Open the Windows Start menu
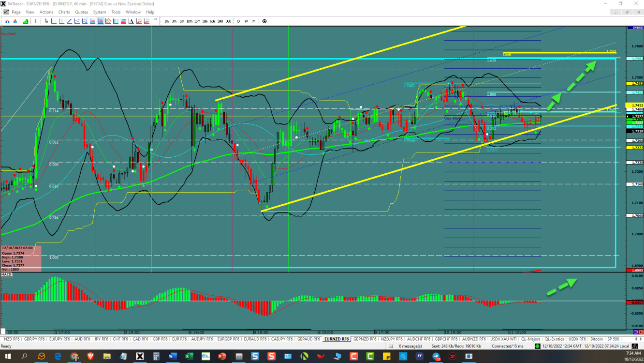644x363 pixels. tap(7, 356)
